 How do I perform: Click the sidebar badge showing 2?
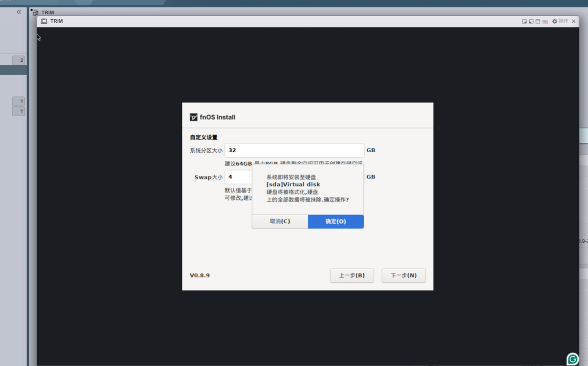click(x=19, y=60)
